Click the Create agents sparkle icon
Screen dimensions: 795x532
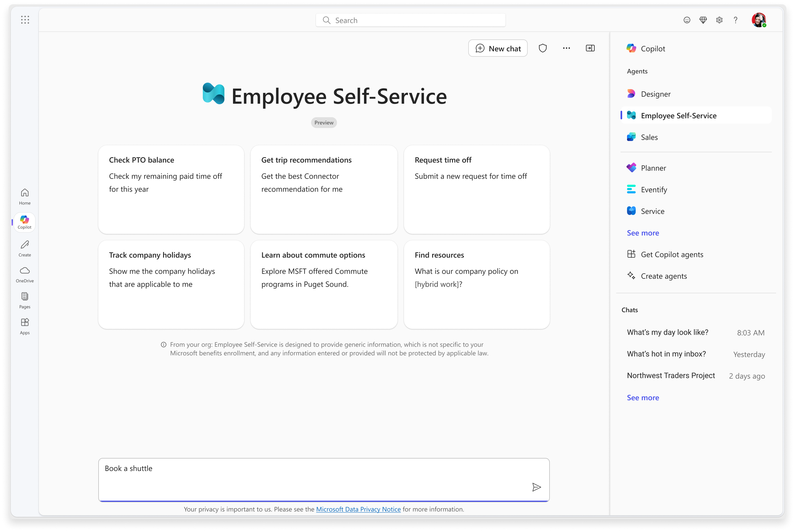pos(631,275)
